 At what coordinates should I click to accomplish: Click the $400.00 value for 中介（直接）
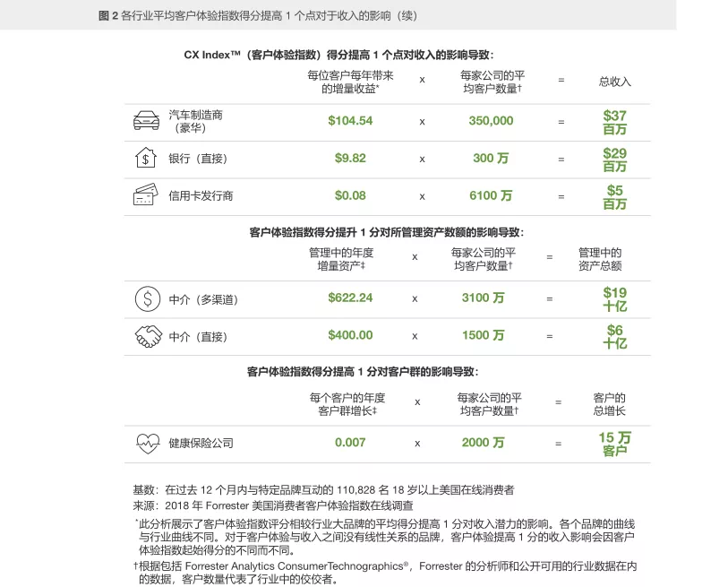(x=350, y=335)
